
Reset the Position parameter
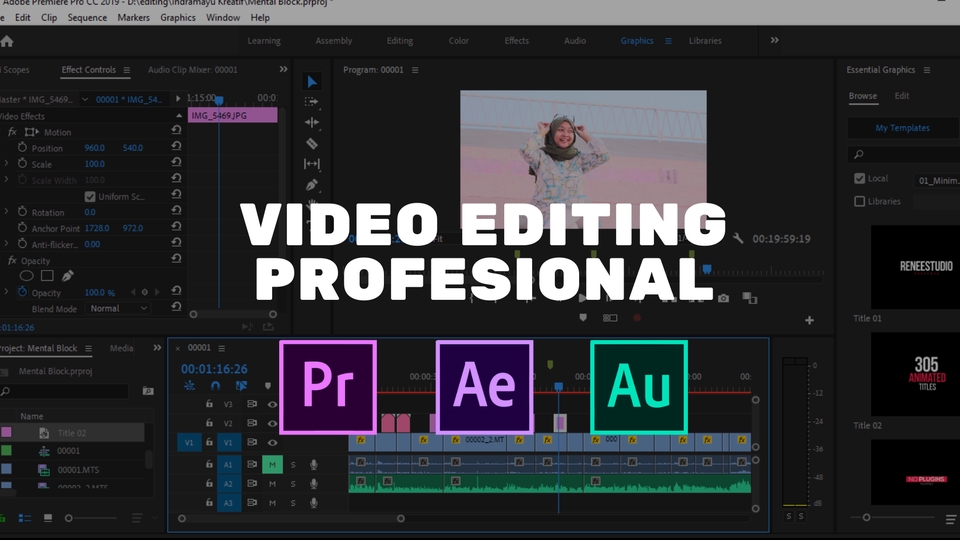[176, 146]
